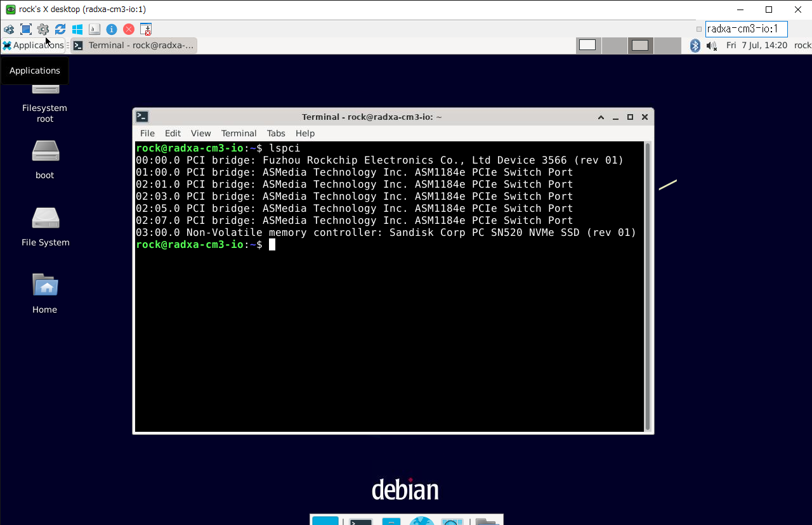Screen dimensions: 812x525
Task: Click the Terminal vertical scrollbar
Action: pos(648,287)
